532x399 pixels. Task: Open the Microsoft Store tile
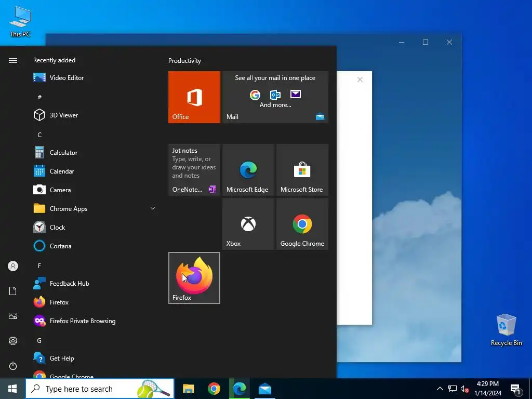(302, 170)
